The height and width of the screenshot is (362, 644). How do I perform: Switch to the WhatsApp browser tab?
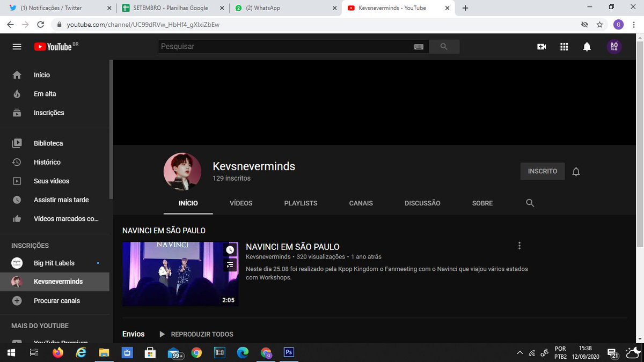click(284, 8)
